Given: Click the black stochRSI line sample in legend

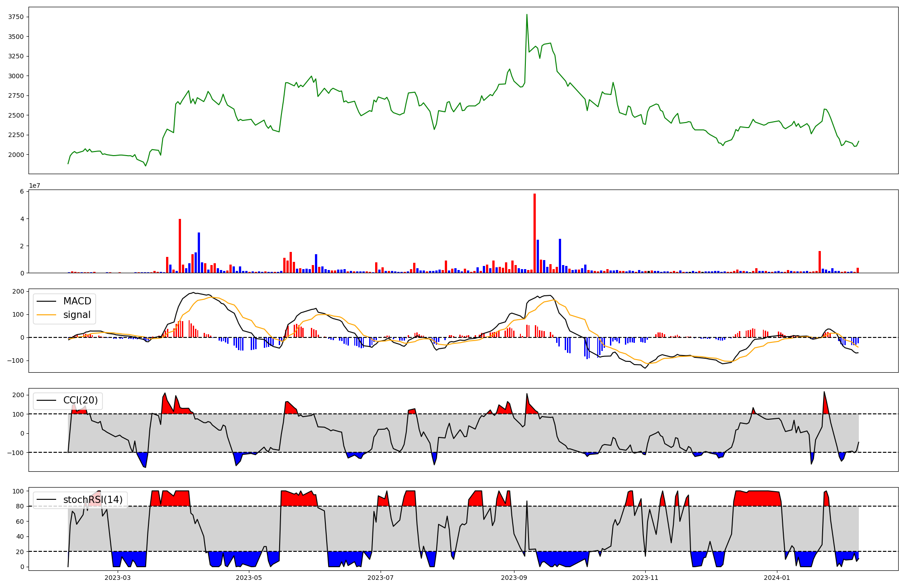Looking at the screenshot, I should (46, 500).
